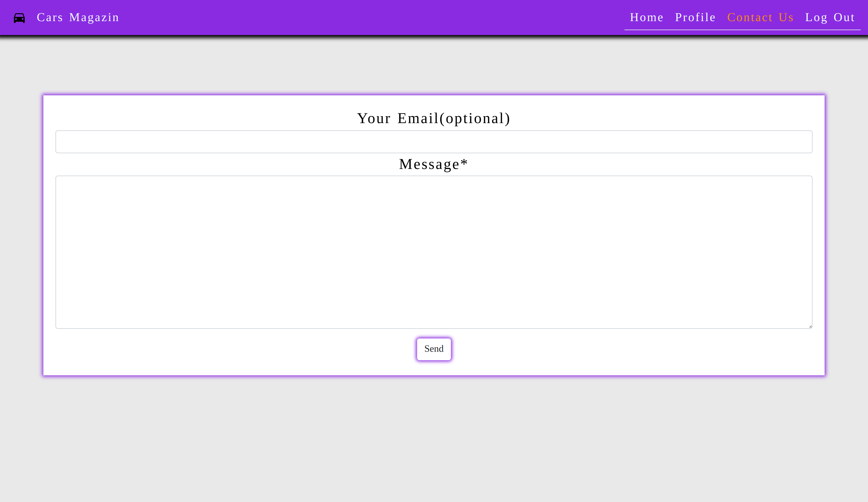Click gray gap between navbar and form

pyautogui.click(x=434, y=65)
